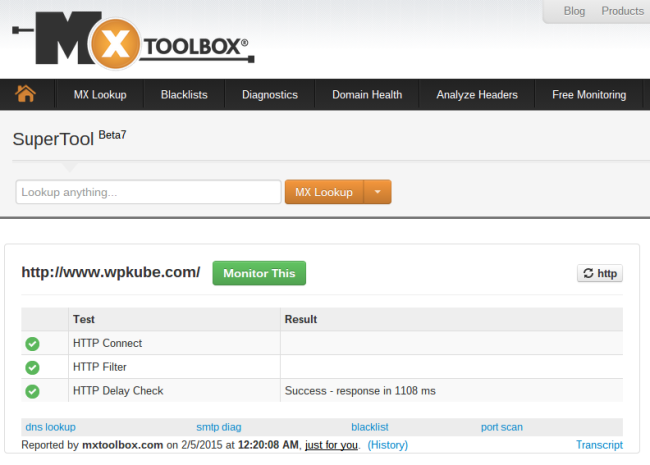The image size is (650, 465).
Task: Click the http://www.wpkube.com/ heading
Action: (x=111, y=272)
